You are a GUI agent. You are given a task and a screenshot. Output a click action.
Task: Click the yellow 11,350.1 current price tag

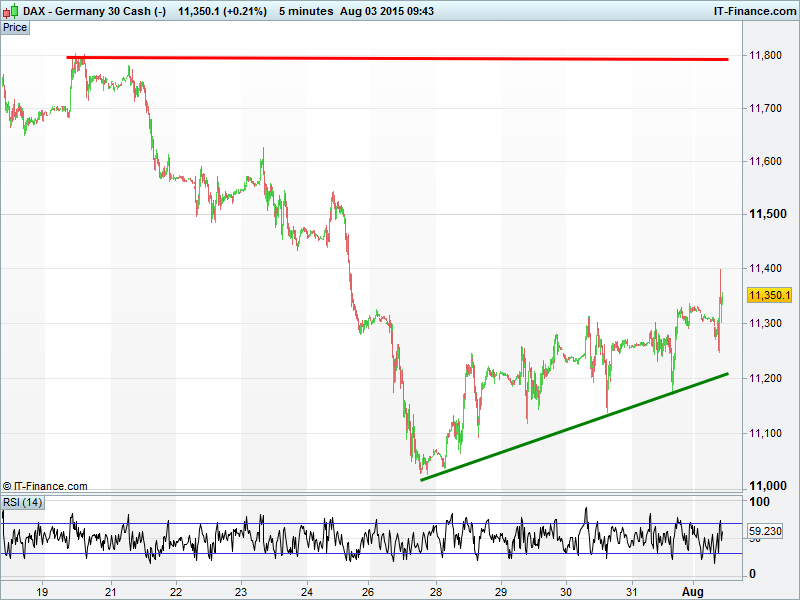coord(769,295)
